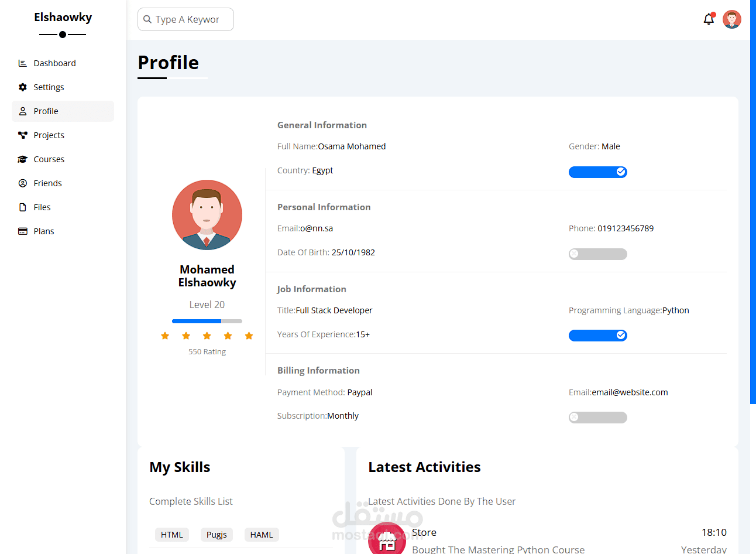Viewport: 756px width, 554px height.
Task: Click the Files document icon
Action: tap(23, 207)
